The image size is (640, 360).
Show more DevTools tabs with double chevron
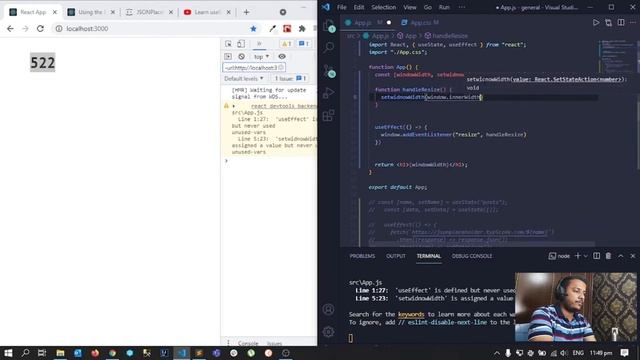tap(259, 44)
